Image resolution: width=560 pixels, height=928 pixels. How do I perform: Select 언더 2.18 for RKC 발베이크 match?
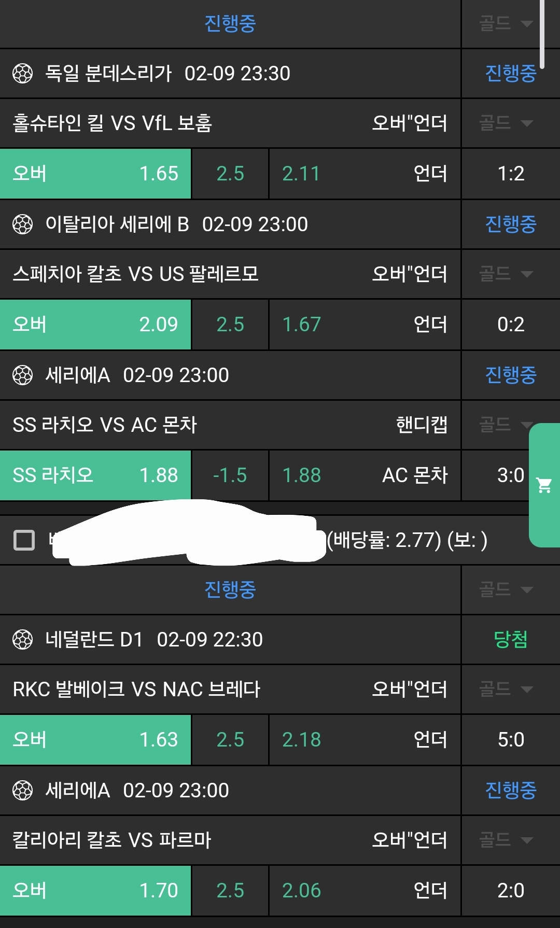tap(365, 740)
